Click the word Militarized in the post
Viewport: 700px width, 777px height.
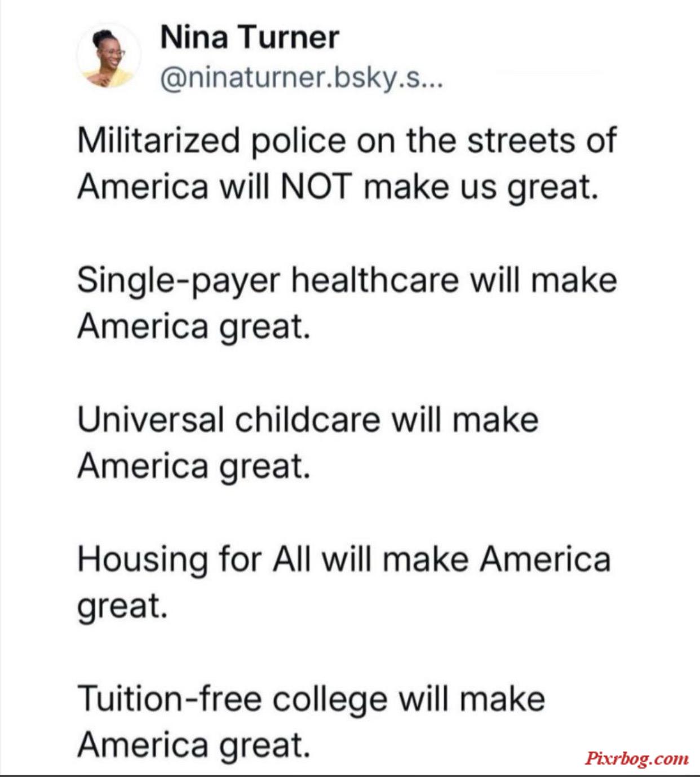(x=159, y=140)
